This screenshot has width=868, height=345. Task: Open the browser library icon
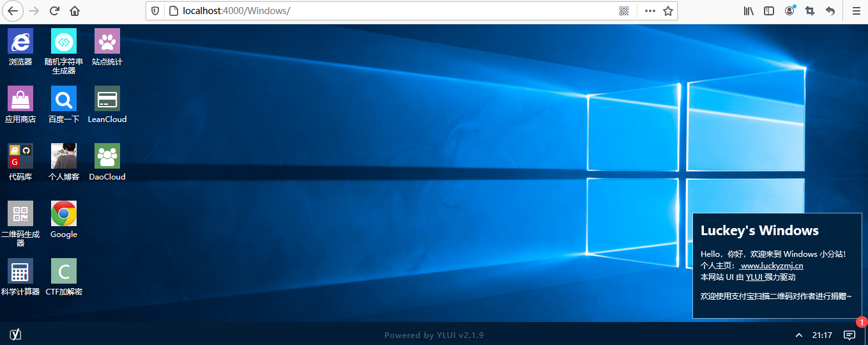[x=749, y=11]
